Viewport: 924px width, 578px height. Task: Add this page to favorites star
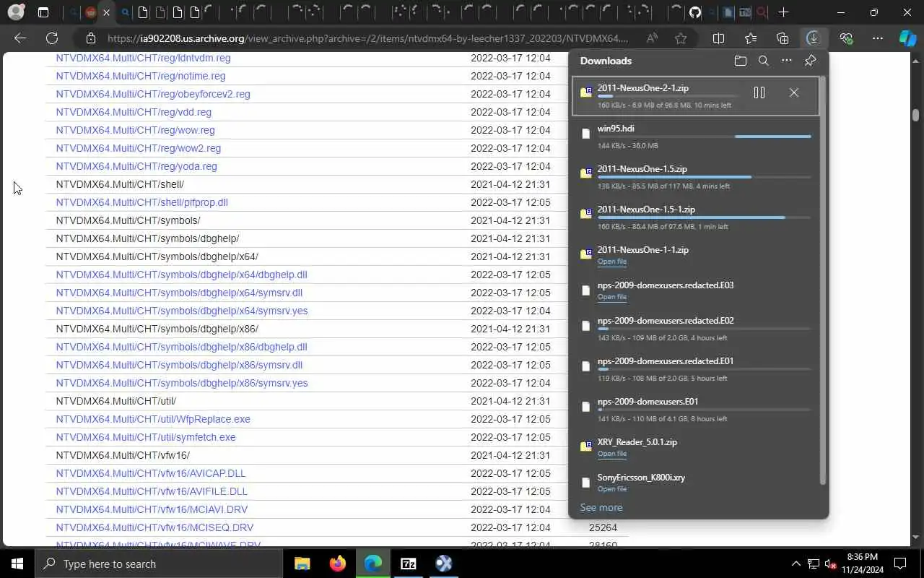tap(681, 38)
